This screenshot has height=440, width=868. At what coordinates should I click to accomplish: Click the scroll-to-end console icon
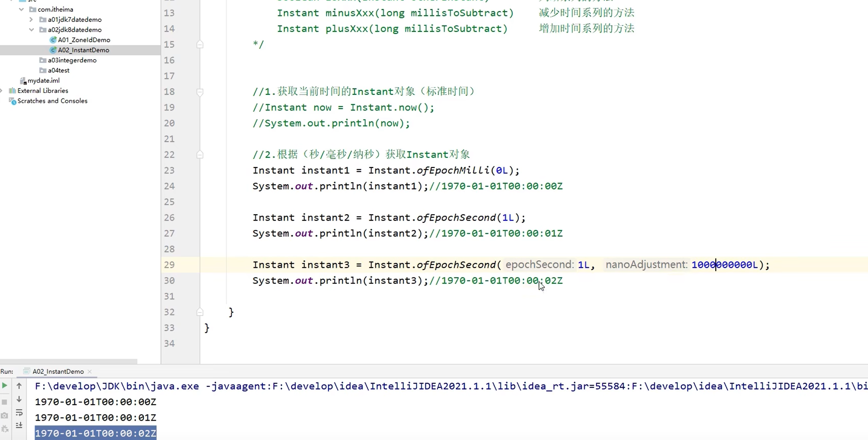(19, 426)
